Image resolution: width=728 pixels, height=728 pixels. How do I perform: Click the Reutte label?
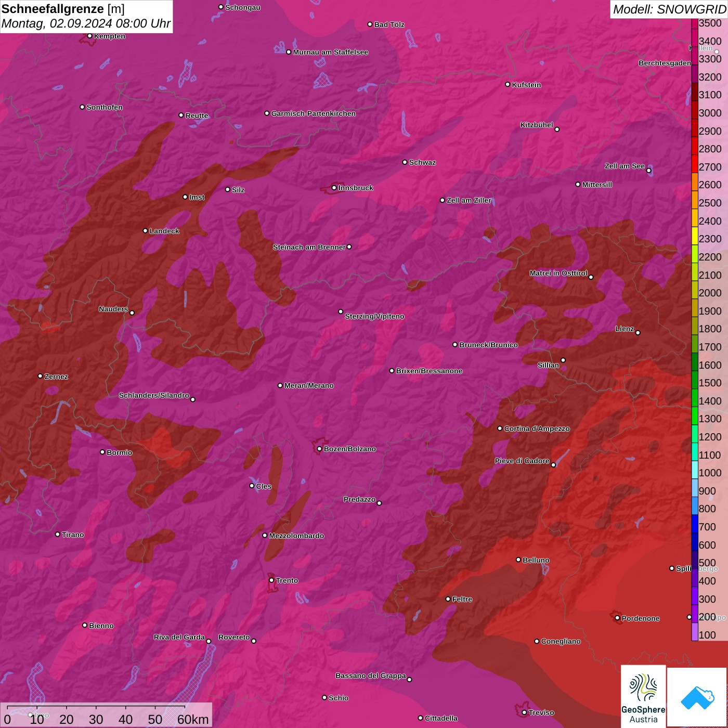[x=197, y=115]
